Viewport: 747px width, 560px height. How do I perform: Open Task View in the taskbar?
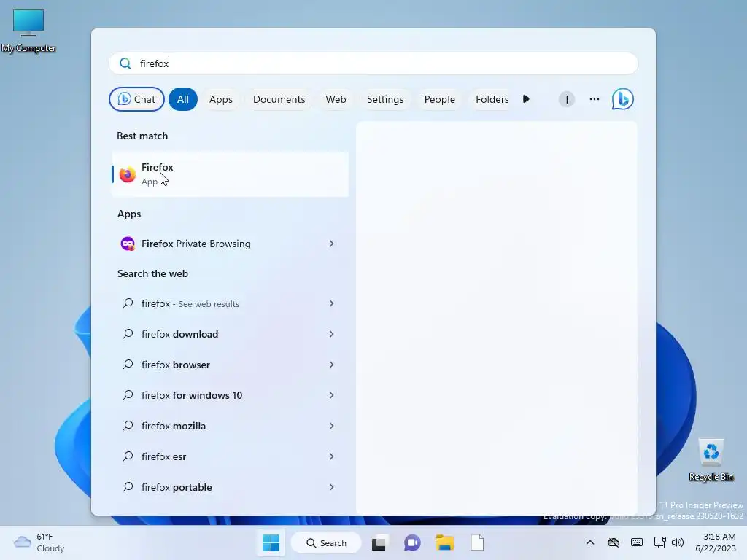[379, 542]
